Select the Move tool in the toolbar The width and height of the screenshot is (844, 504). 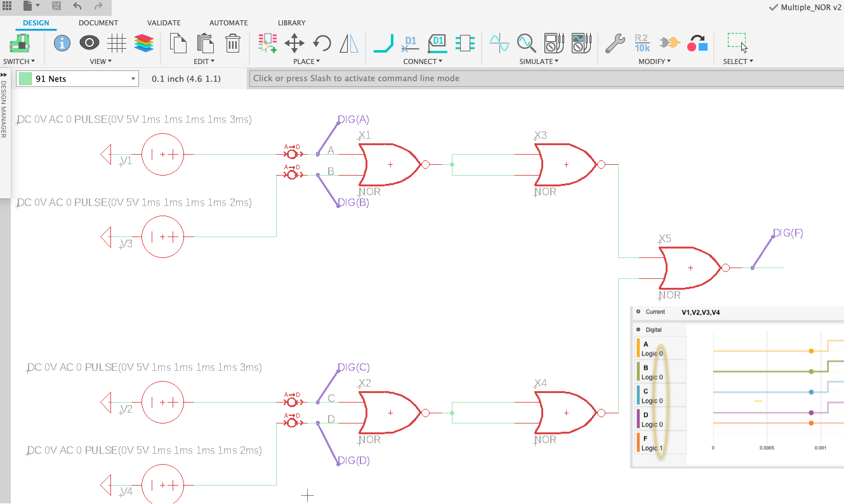click(x=294, y=43)
